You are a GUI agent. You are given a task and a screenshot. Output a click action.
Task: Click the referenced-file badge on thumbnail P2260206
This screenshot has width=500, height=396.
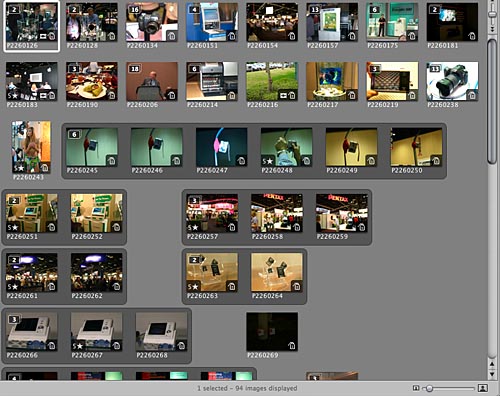172,96
